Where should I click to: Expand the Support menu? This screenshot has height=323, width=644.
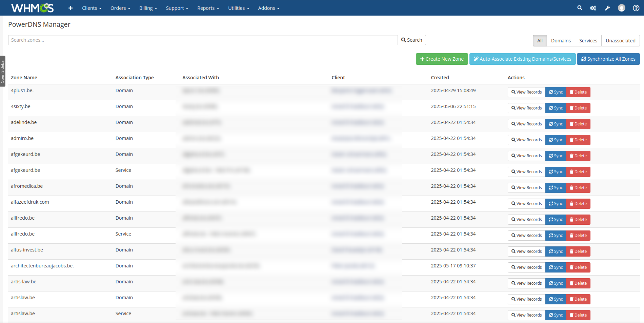click(177, 8)
